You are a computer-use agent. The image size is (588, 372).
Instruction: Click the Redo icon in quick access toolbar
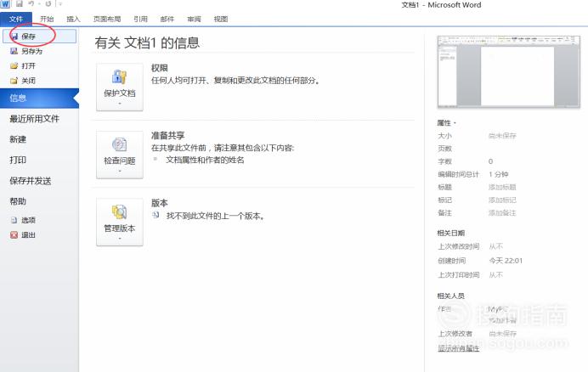(48, 4)
